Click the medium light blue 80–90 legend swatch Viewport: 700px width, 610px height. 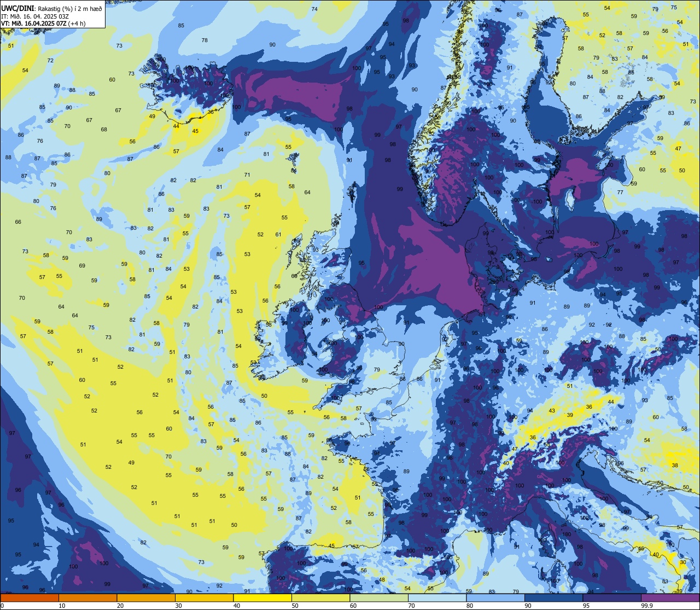495,597
